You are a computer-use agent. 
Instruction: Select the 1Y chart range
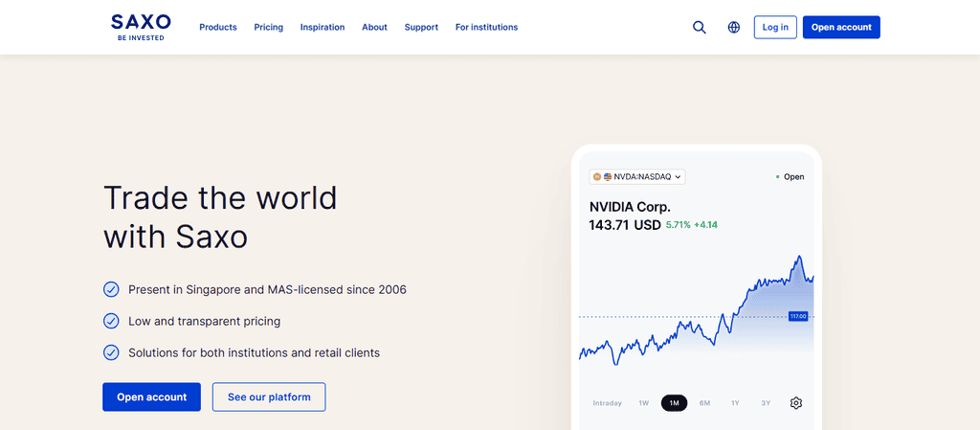(x=736, y=403)
